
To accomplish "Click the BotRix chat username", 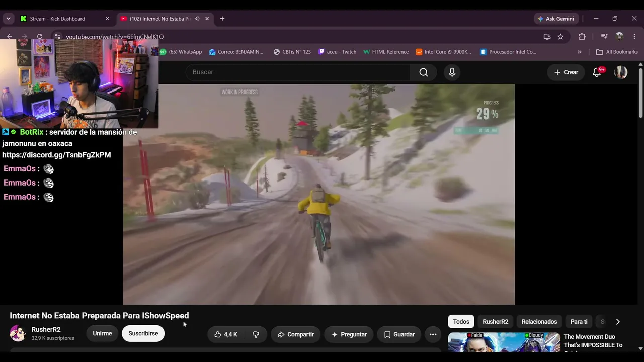I will [x=32, y=132].
